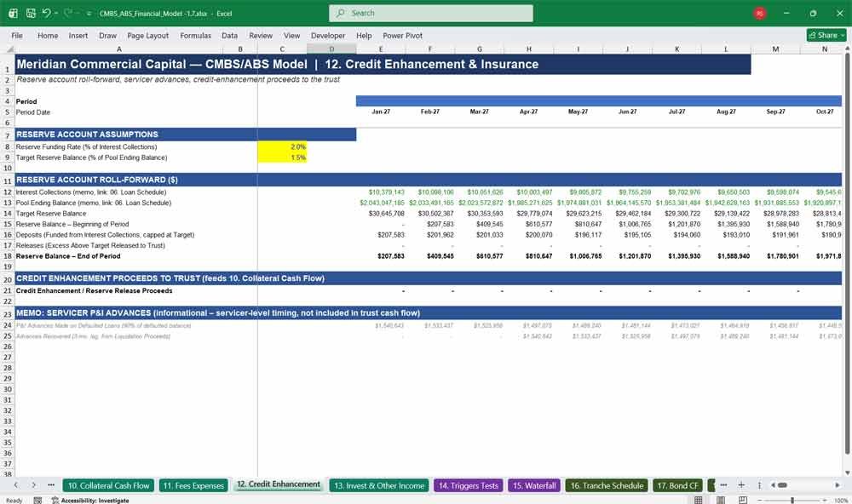Open the View ribbon tab

(x=291, y=35)
